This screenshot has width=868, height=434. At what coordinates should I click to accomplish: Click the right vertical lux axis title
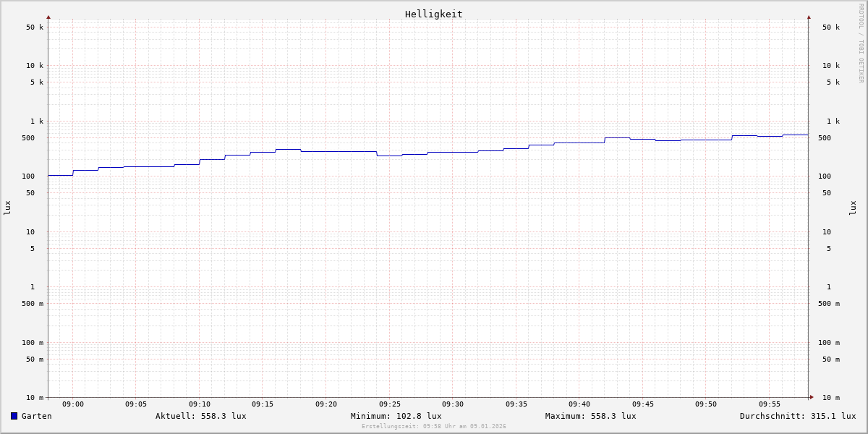point(853,208)
